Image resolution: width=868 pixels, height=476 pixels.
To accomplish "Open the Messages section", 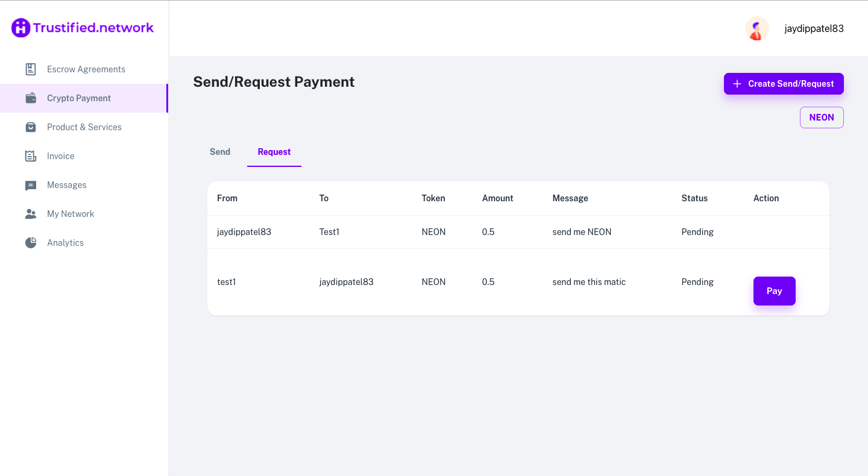I will pyautogui.click(x=84, y=185).
